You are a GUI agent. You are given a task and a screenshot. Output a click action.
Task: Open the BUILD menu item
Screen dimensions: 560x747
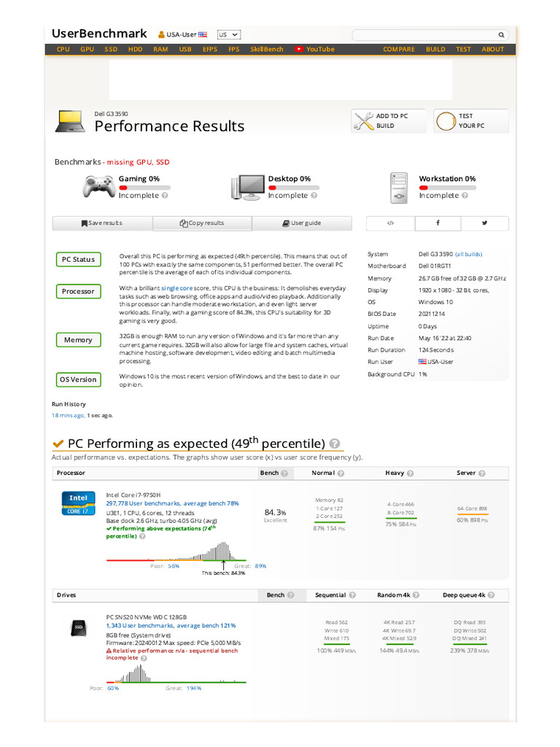pos(436,49)
